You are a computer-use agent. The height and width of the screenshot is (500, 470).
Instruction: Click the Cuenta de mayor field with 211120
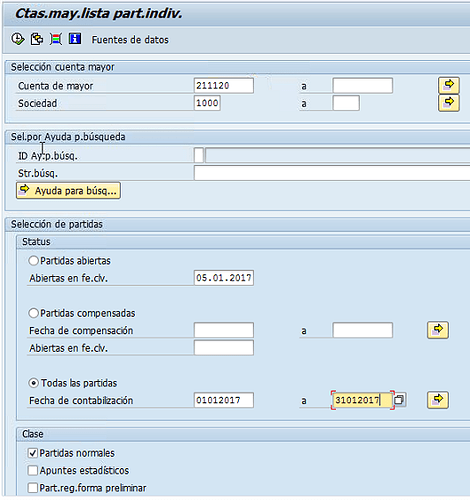pos(224,86)
